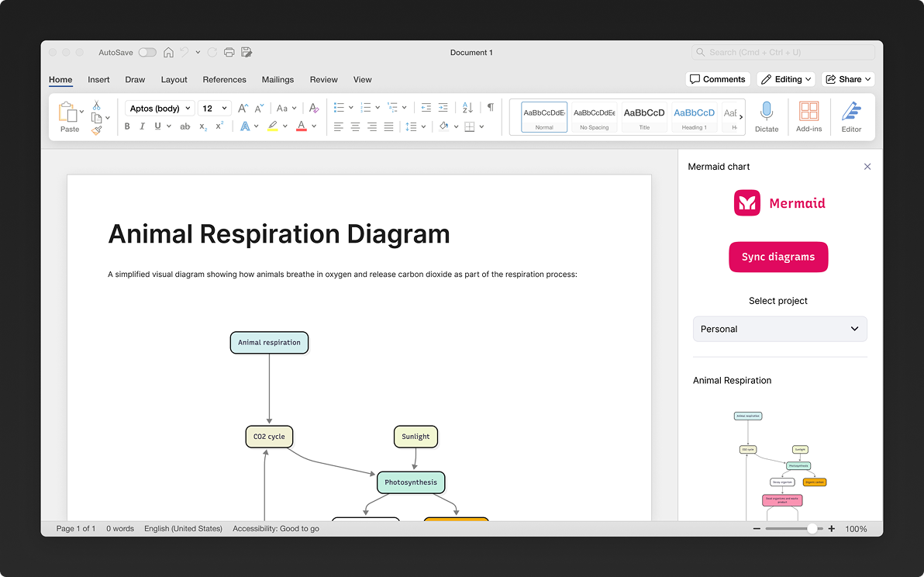Open the Comments panel
This screenshot has width=924, height=577.
coord(717,78)
